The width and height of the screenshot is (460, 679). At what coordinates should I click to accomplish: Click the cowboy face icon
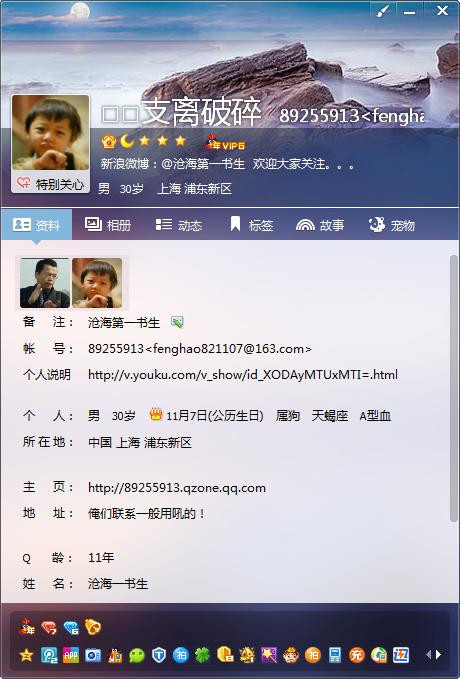coord(291,655)
